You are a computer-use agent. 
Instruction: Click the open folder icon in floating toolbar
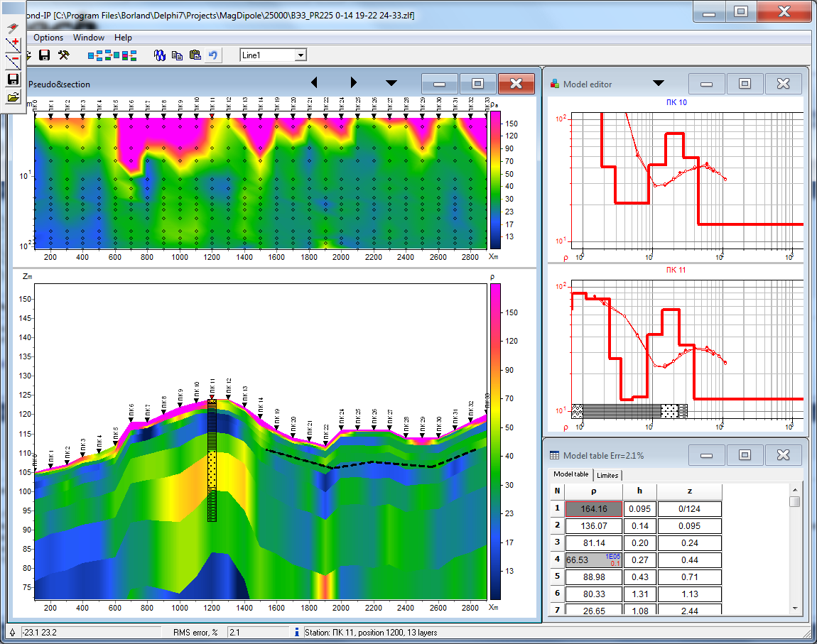pyautogui.click(x=13, y=97)
